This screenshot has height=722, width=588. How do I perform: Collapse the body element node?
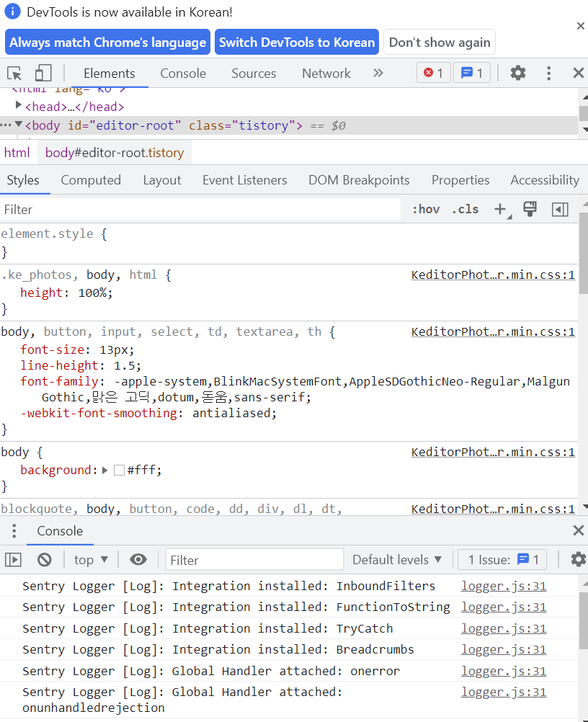tap(19, 124)
